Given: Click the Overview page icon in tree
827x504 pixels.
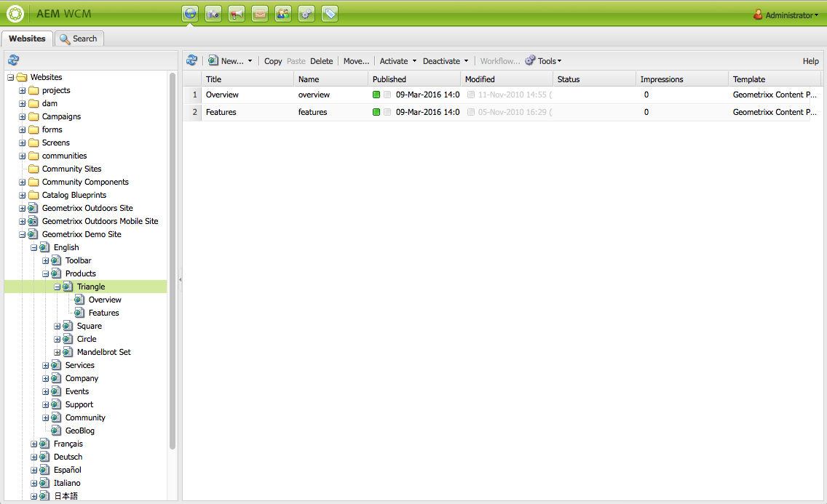Looking at the screenshot, I should pos(79,300).
